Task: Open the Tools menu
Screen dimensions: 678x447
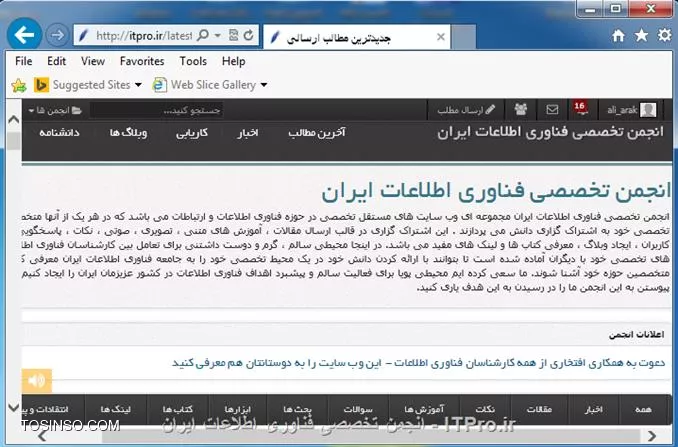Action: 193,61
